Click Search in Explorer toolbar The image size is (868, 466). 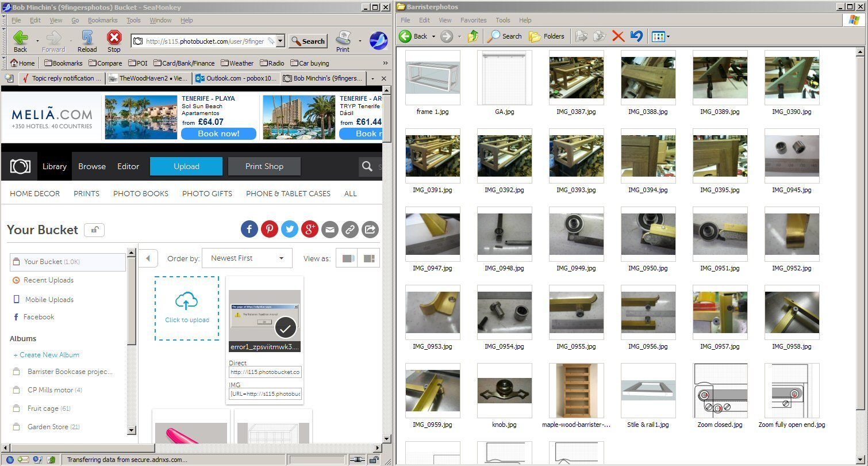coord(505,36)
